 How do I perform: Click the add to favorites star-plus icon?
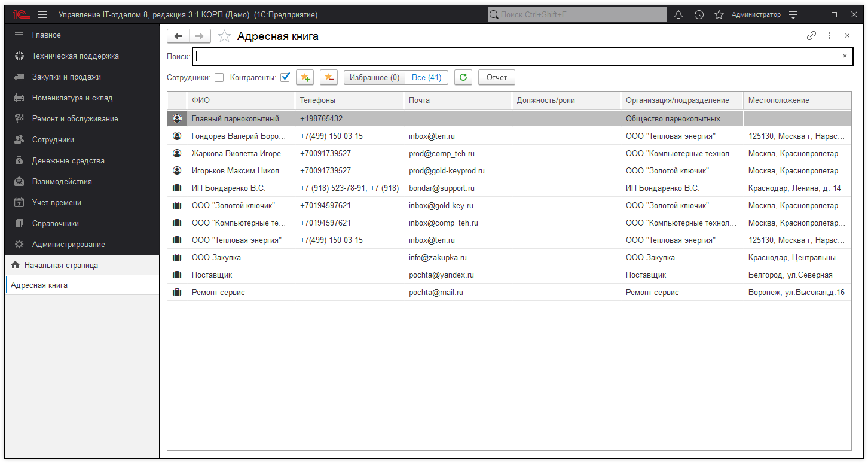(305, 77)
